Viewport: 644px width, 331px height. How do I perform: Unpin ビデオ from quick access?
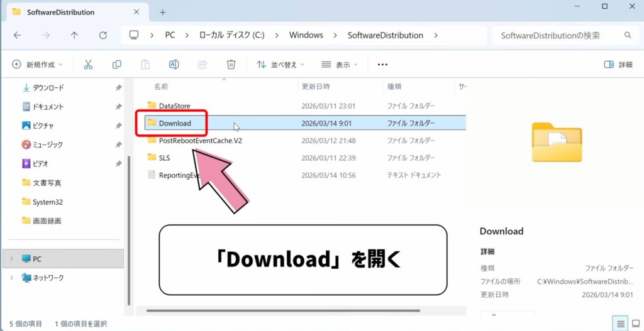pos(119,164)
